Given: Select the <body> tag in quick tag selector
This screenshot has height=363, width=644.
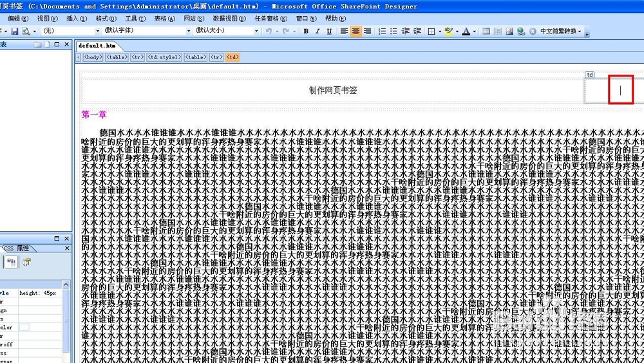Looking at the screenshot, I should (93, 57).
